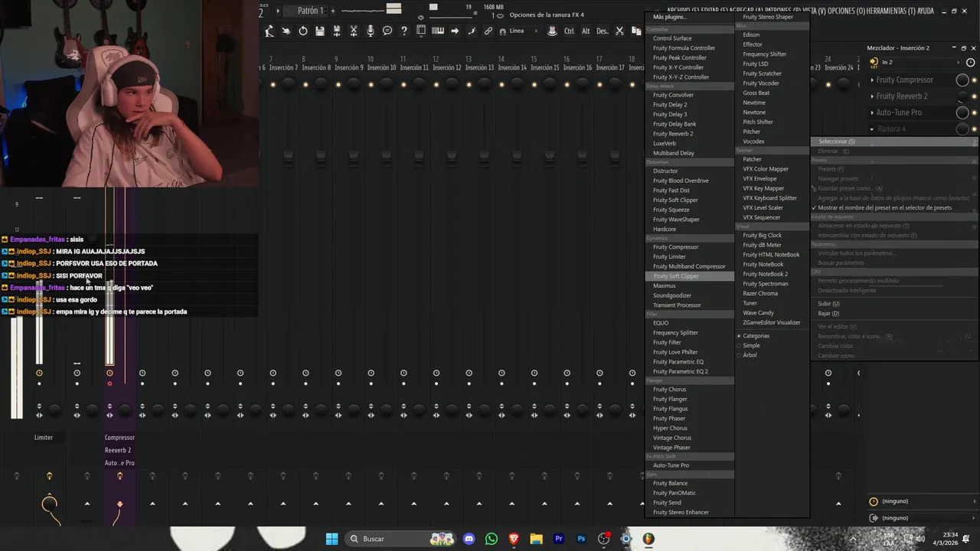Open the piano roll keyboard icon
This screenshot has height=551, width=980.
pyautogui.click(x=438, y=31)
